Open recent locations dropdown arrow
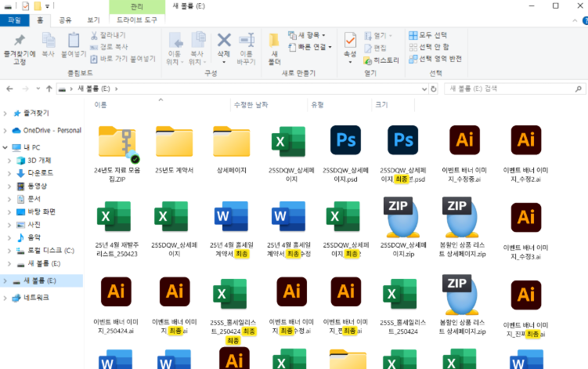The image size is (588, 369). [38, 89]
